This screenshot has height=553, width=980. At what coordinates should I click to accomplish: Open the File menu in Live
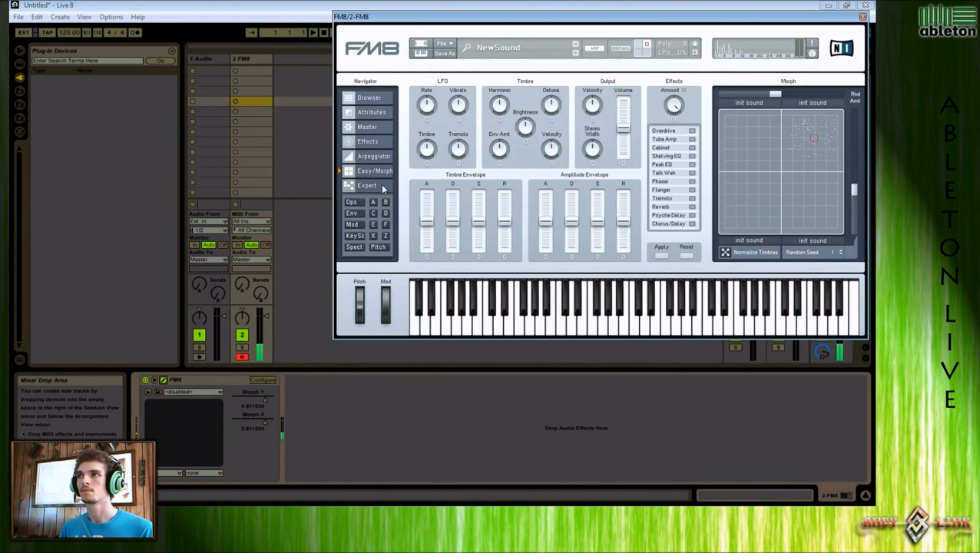click(18, 17)
